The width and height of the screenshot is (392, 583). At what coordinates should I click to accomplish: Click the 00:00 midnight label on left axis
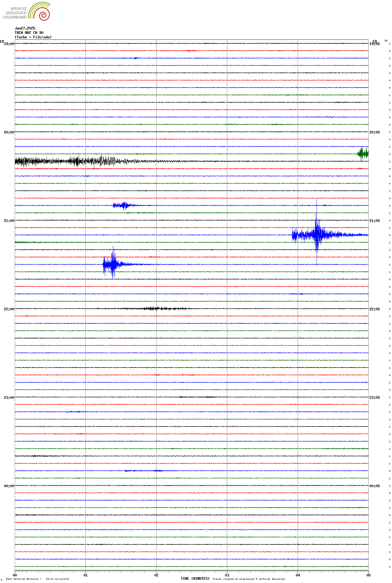tap(9, 486)
